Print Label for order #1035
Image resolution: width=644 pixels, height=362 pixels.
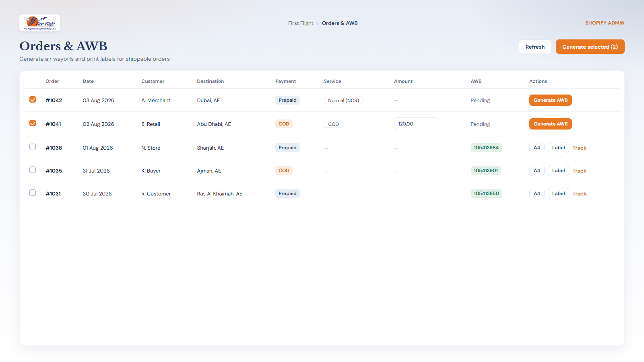pos(558,171)
